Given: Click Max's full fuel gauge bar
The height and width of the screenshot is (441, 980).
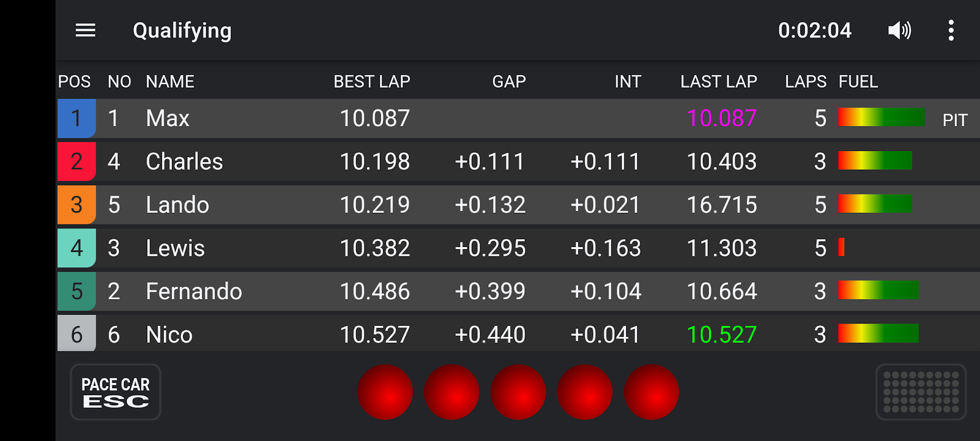Looking at the screenshot, I should point(881,117).
